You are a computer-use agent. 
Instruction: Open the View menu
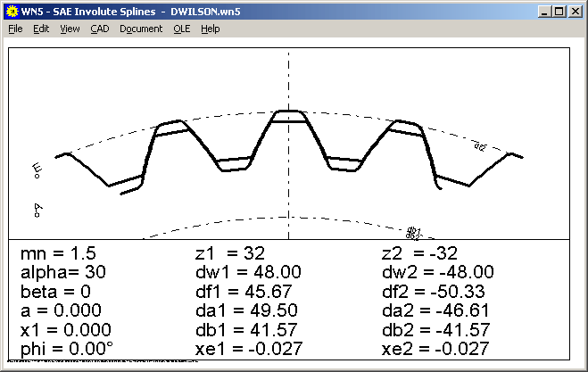(x=70, y=29)
